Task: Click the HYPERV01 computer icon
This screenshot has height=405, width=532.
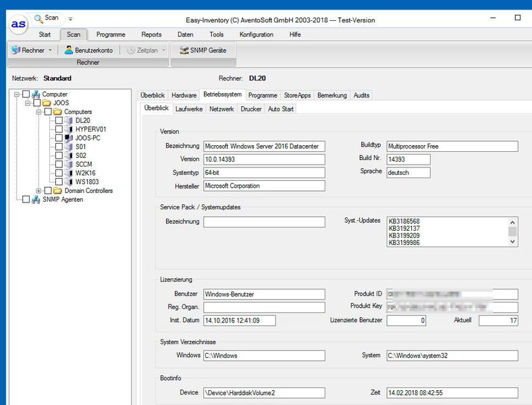Action: click(x=69, y=129)
